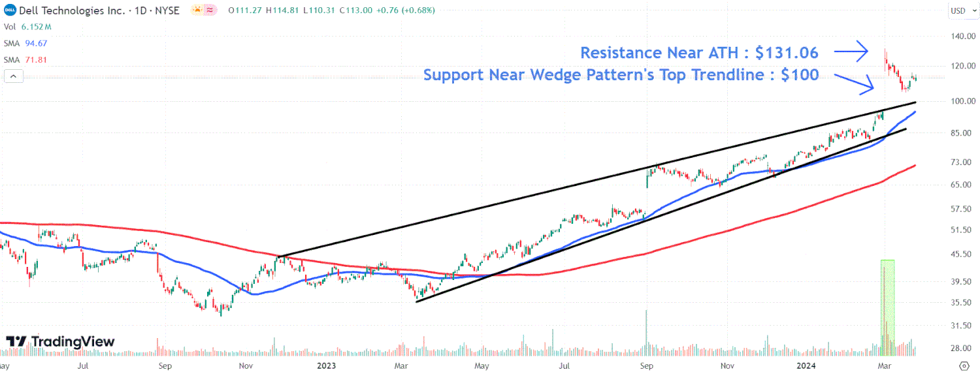Select the green highlighted volume spike rectangle
The height and width of the screenshot is (372, 980).
pyautogui.click(x=887, y=307)
